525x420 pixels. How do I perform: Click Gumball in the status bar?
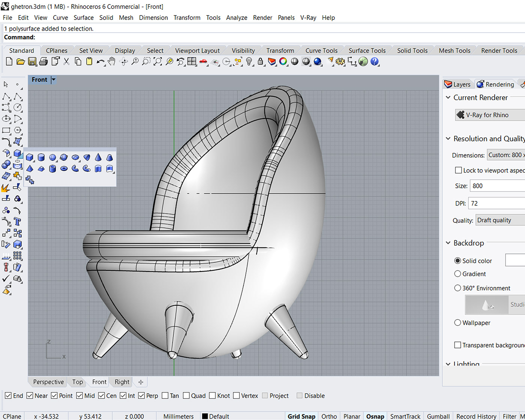coord(438,416)
